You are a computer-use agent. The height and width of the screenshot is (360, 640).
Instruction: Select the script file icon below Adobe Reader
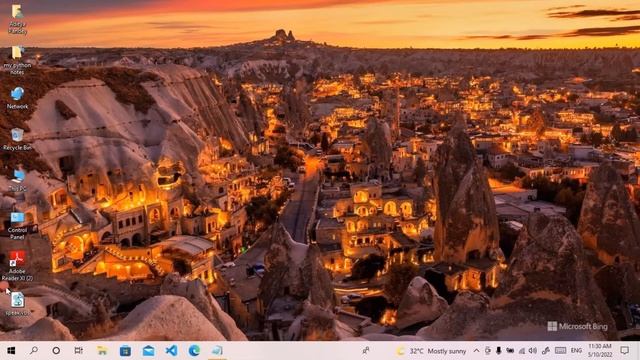tap(17, 304)
